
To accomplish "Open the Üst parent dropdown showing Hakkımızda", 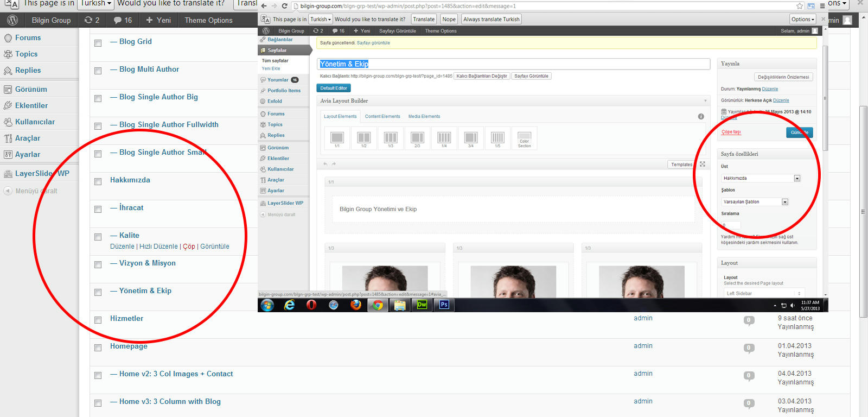I will coord(761,178).
